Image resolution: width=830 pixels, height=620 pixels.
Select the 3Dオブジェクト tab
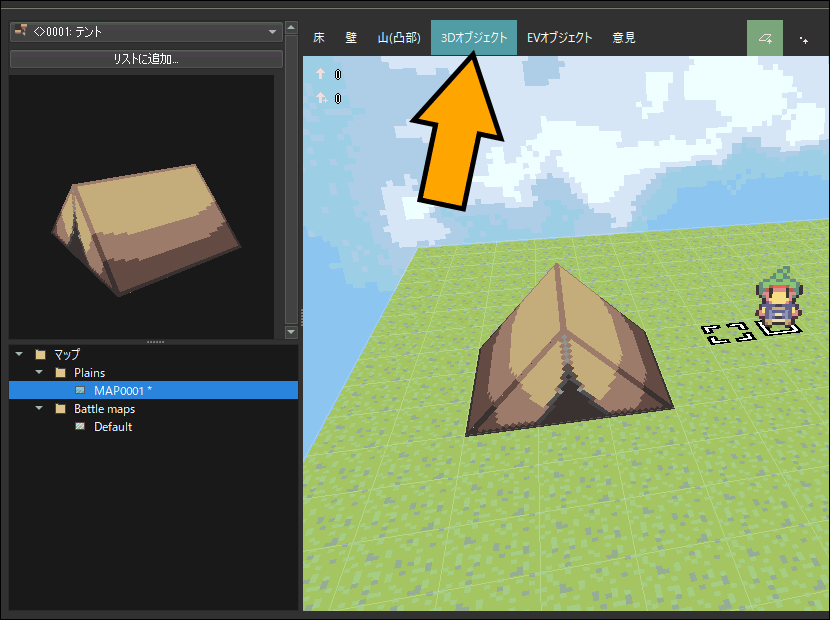(474, 38)
